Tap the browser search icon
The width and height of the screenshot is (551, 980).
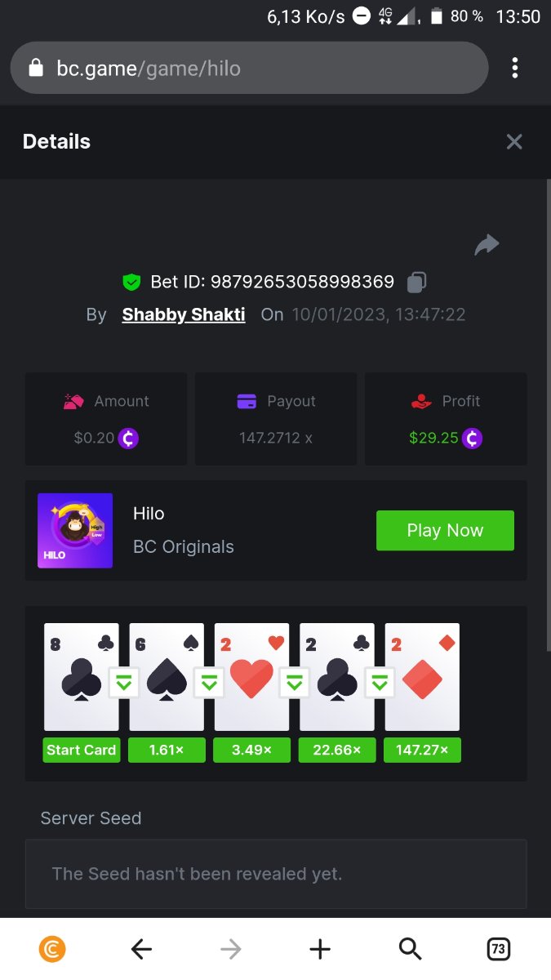point(410,949)
